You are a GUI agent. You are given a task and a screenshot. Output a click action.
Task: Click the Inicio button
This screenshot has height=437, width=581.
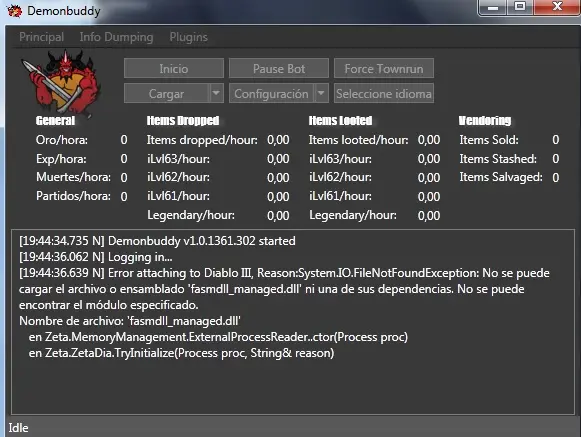(x=174, y=68)
